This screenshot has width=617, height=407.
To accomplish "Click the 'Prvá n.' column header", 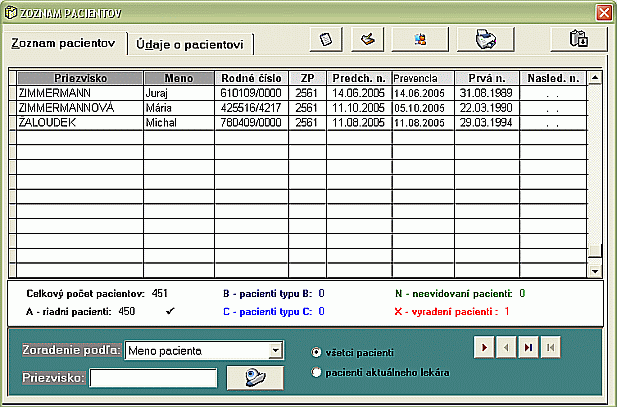I will click(x=487, y=78).
